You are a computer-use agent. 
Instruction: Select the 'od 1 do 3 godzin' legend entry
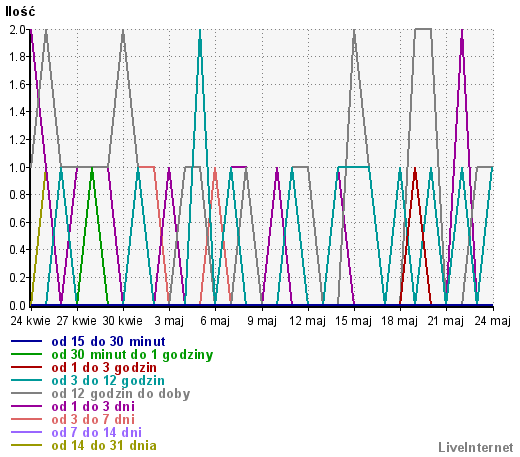tap(104, 368)
